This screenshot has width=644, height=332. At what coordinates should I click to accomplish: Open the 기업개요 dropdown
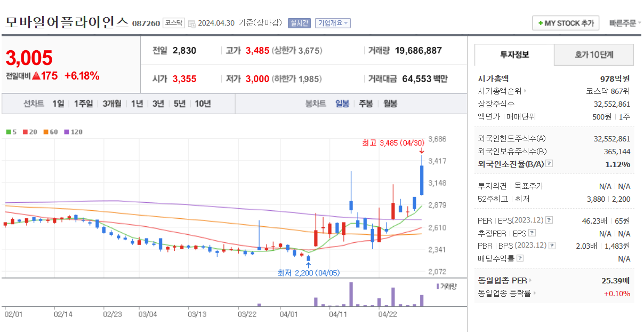(x=333, y=23)
